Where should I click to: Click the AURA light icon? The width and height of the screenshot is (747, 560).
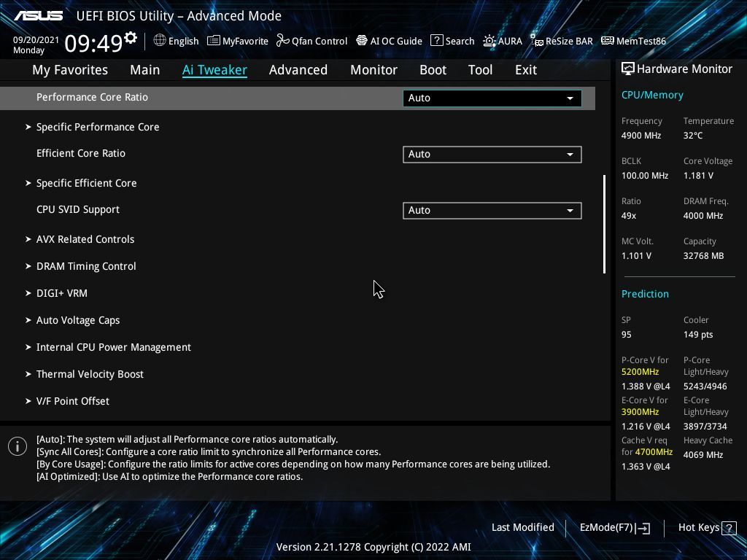(x=489, y=41)
